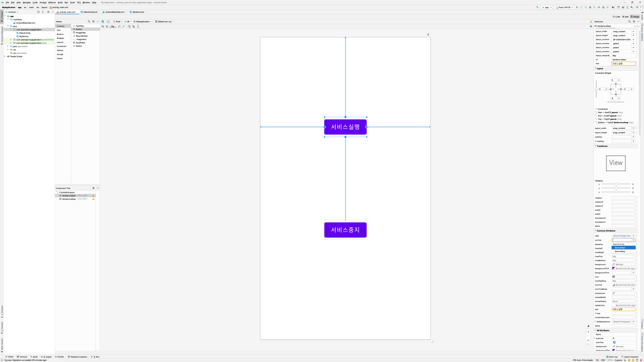644x362 pixels.
Task: Open the Pixel 2 API 30 device dropdown
Action: [x=564, y=7]
